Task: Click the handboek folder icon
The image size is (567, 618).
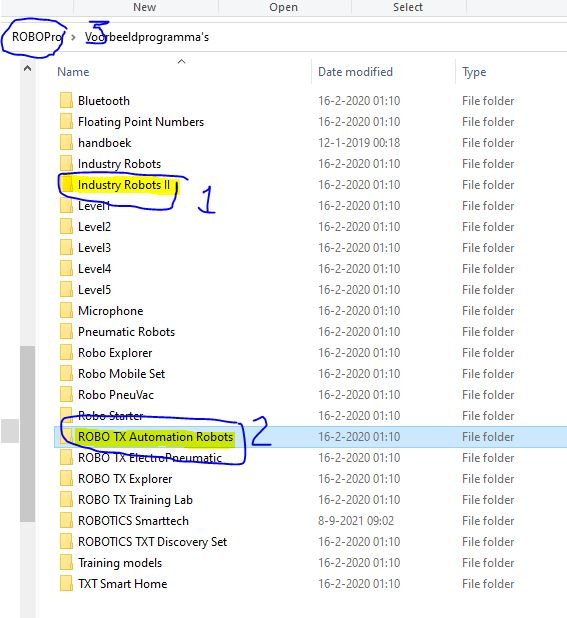Action: [66, 143]
